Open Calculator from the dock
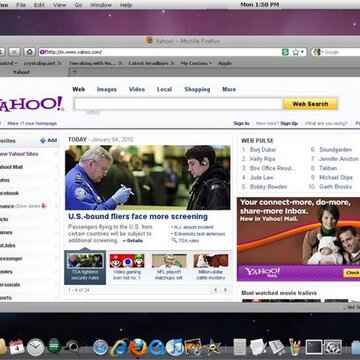The width and height of the screenshot is (360, 360). point(240,347)
